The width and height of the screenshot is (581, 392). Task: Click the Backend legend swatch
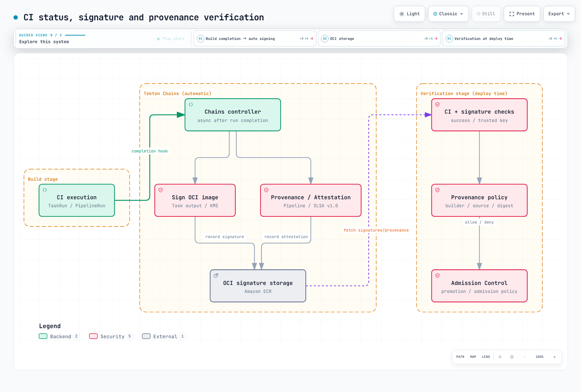coord(43,336)
